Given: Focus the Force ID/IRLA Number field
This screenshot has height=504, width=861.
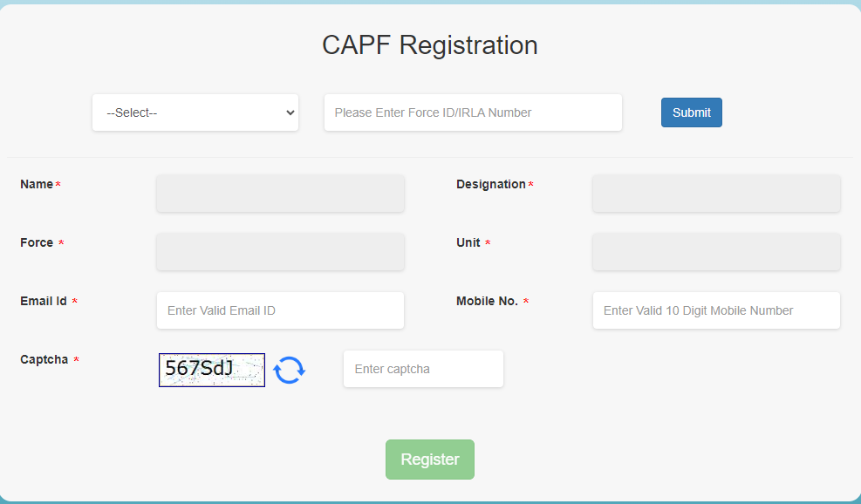Looking at the screenshot, I should click(473, 112).
